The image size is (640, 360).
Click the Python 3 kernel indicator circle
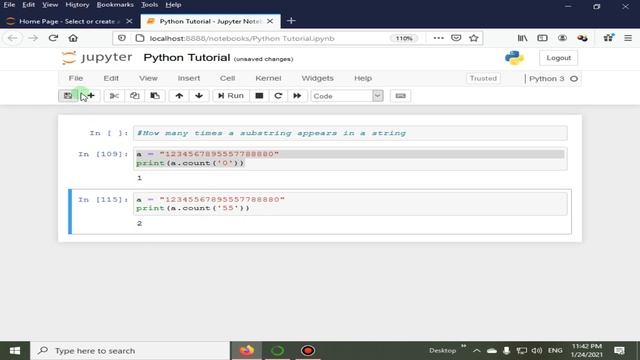coord(574,78)
